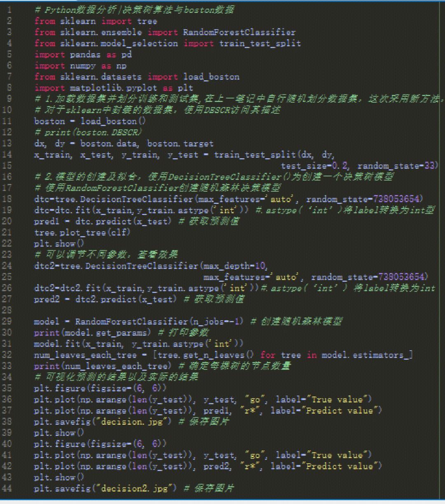The height and width of the screenshot is (504, 445).
Task: Click the commented print(boston.DESCR) line
Action: [88, 132]
